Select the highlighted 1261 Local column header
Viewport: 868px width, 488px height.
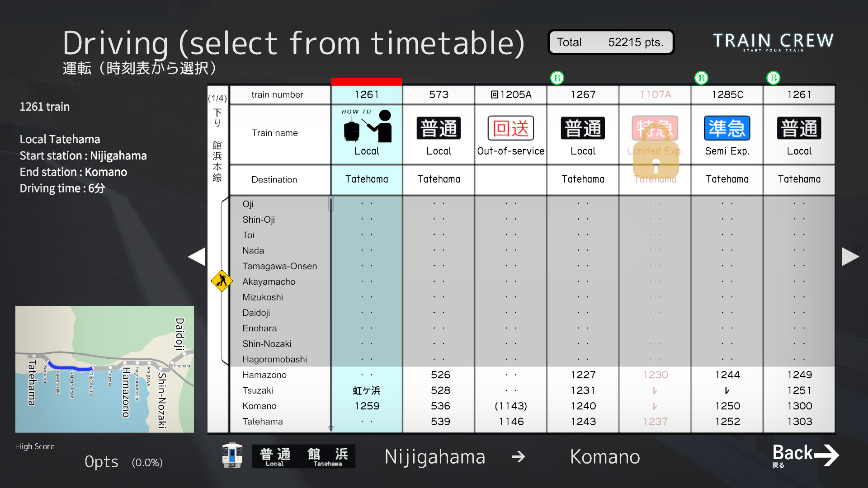click(366, 94)
